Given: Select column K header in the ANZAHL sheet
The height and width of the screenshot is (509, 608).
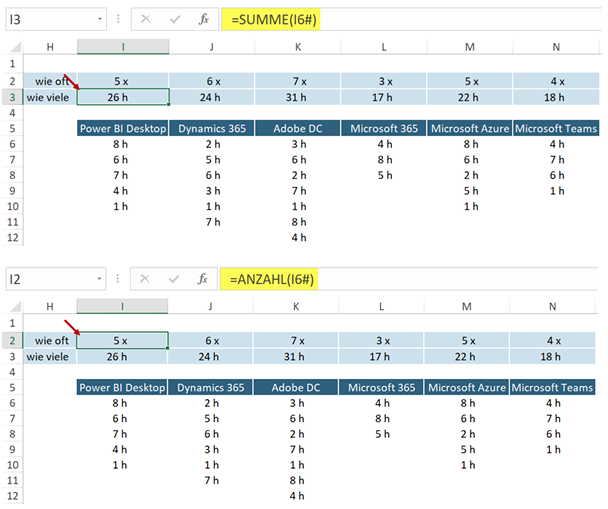Looking at the screenshot, I should point(296,306).
